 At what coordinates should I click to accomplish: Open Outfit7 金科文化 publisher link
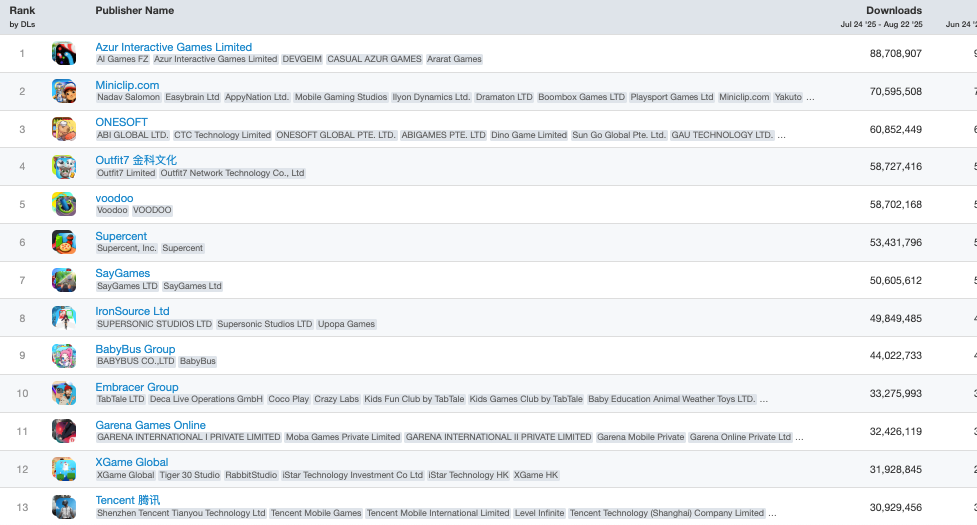click(x=136, y=160)
